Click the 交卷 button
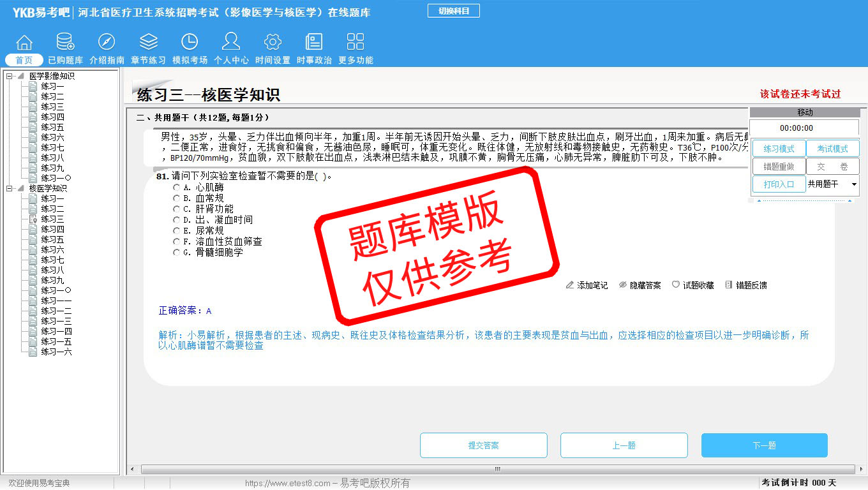868x490 pixels. click(x=833, y=167)
